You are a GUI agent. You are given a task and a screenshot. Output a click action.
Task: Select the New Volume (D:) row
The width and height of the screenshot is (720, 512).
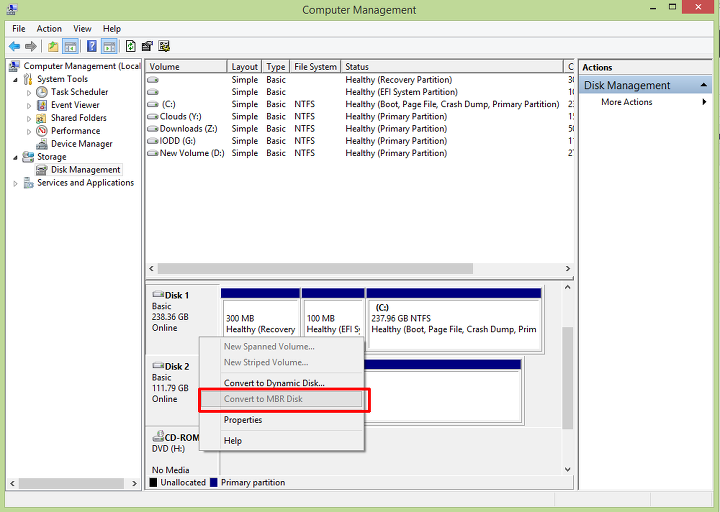pos(360,153)
